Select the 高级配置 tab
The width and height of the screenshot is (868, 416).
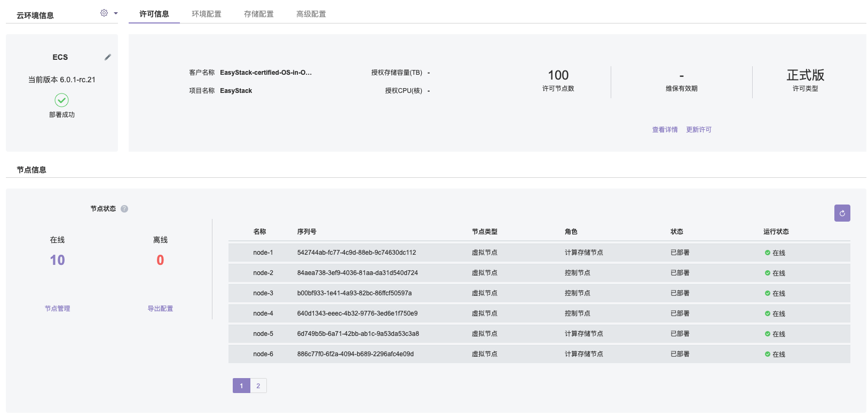311,14
